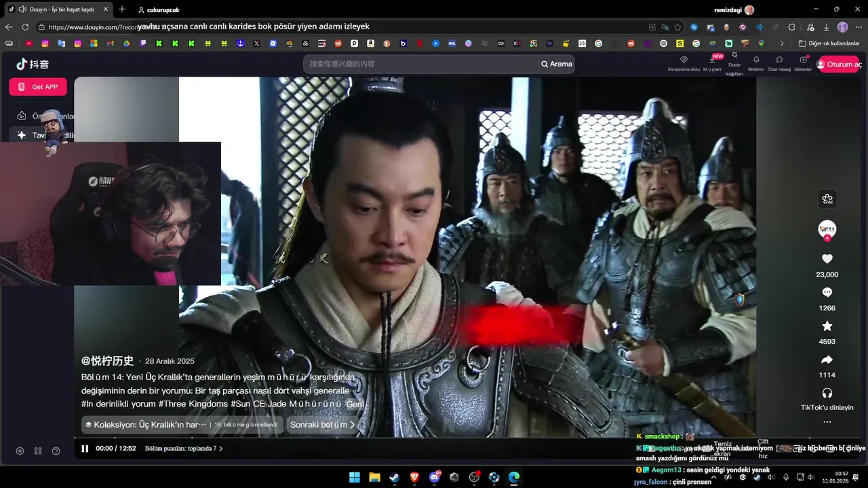Open Amazon bookmark

(x=370, y=43)
